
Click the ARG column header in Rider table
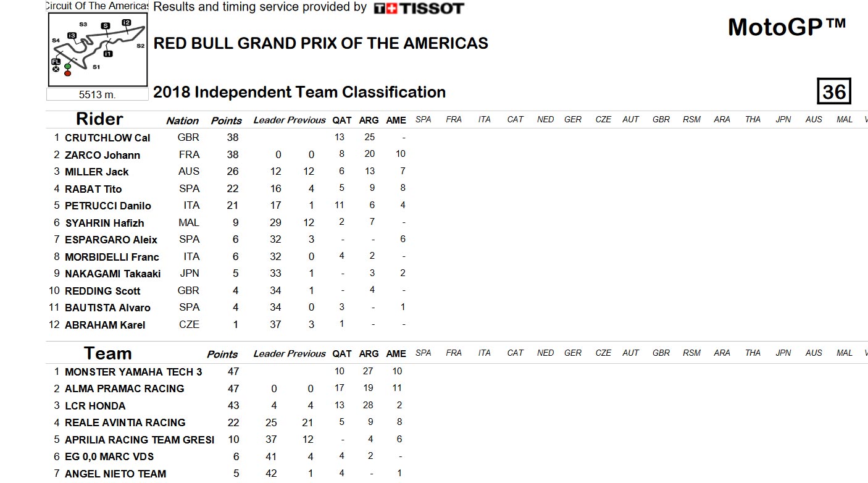point(369,120)
